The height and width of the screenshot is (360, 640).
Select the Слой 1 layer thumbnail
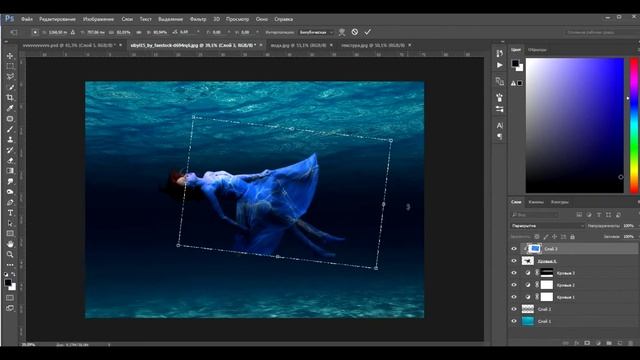point(528,321)
